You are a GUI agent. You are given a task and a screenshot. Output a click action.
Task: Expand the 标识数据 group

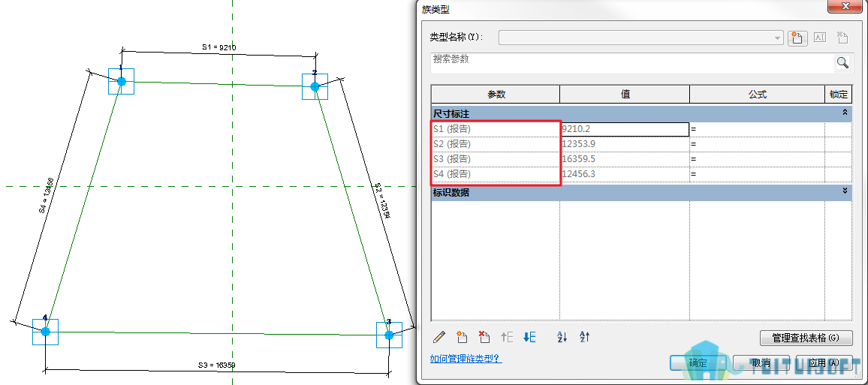(845, 191)
